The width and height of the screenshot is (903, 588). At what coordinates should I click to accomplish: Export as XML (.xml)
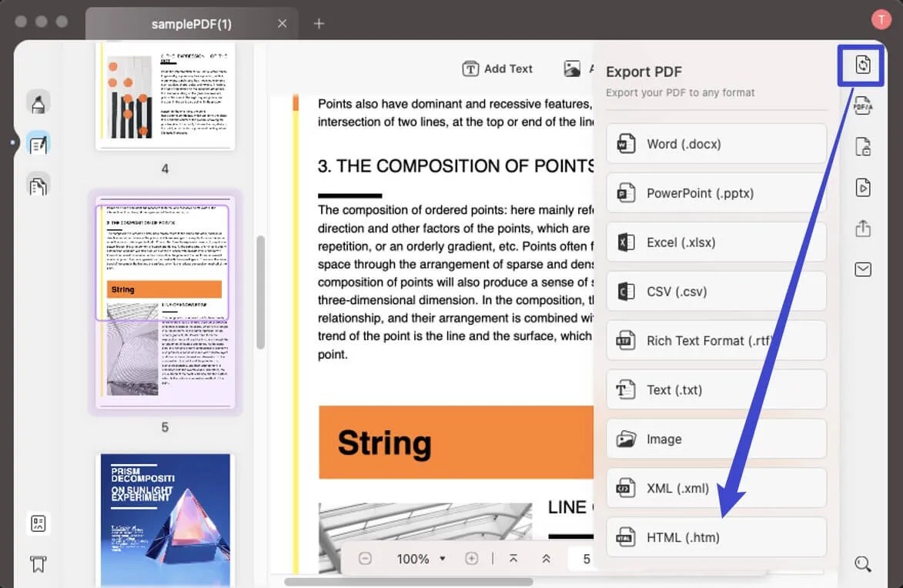(x=716, y=489)
